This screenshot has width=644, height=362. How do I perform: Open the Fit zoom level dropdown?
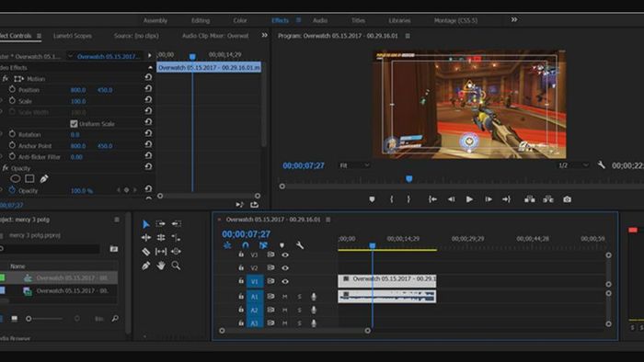(354, 165)
